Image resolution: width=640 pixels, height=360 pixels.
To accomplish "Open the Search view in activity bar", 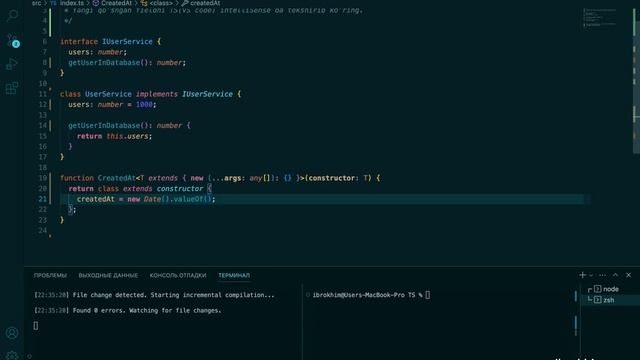I will pyautogui.click(x=12, y=16).
